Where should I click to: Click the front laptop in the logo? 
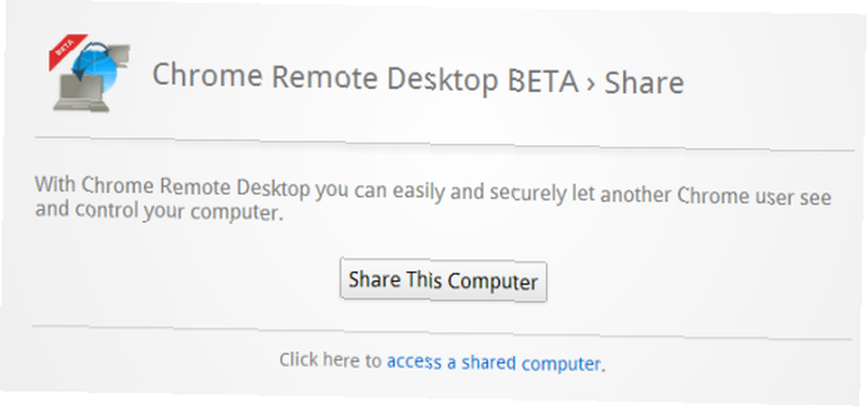(79, 93)
